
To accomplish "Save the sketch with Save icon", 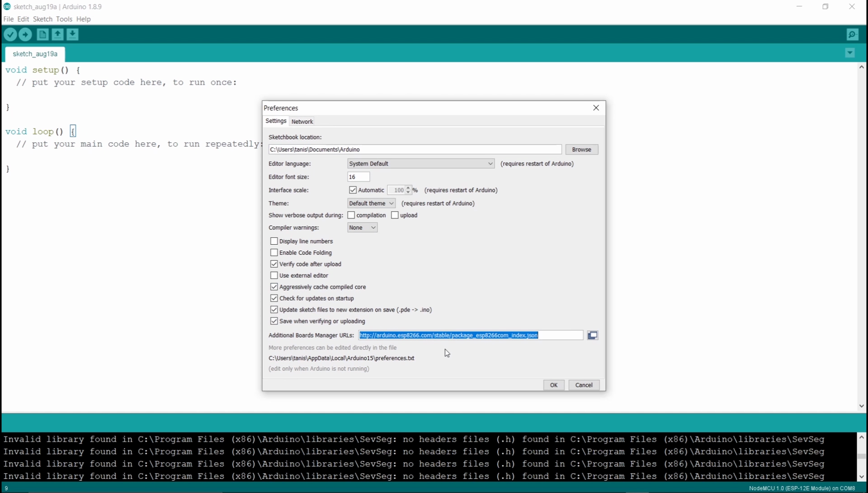I will tap(72, 34).
